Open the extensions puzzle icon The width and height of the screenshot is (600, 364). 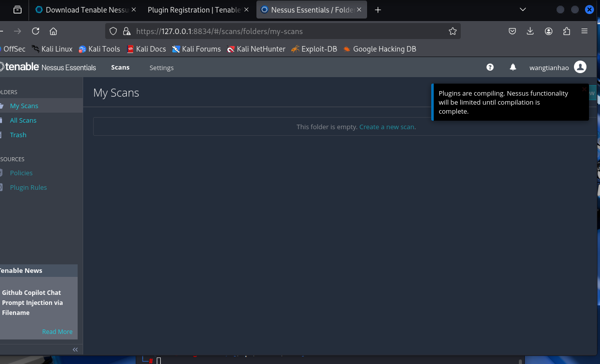point(567,32)
